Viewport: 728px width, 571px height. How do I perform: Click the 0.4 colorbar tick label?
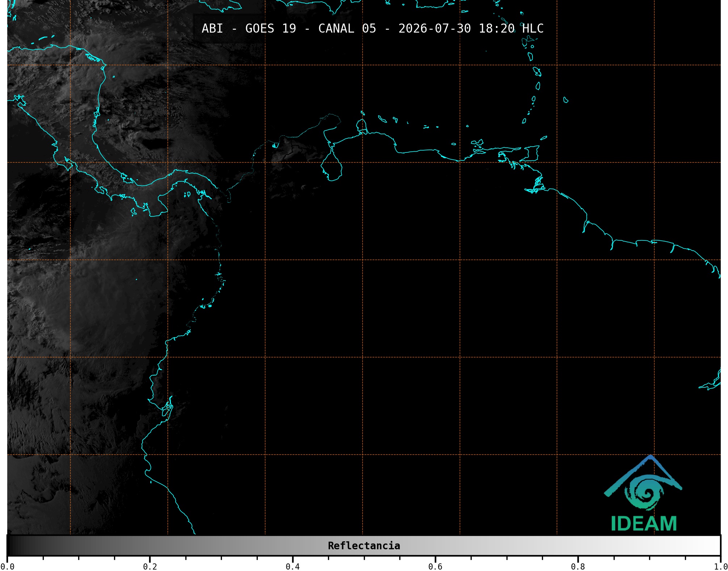click(x=293, y=566)
